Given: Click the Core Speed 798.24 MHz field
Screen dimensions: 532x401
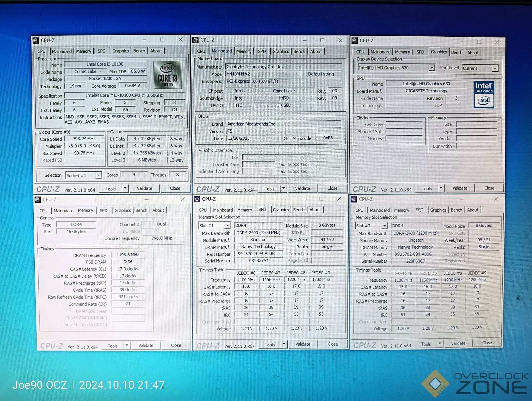Looking at the screenshot, I should point(84,139).
